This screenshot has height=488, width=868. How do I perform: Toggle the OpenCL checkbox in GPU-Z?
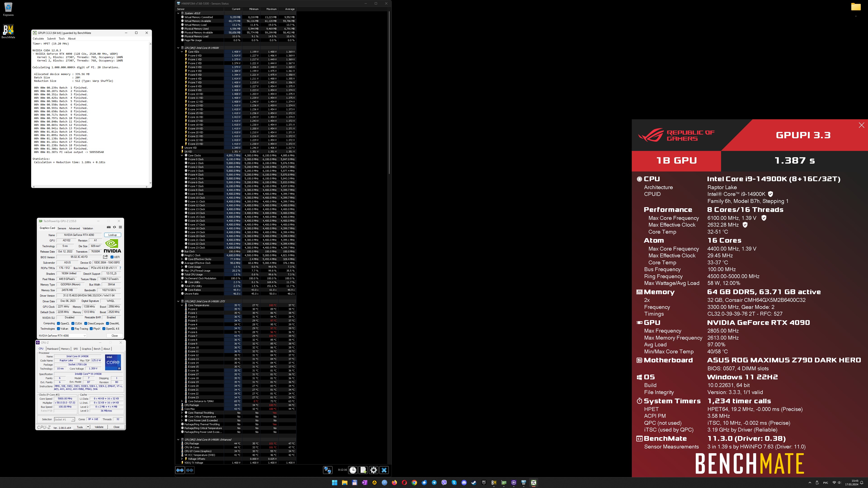click(x=58, y=323)
